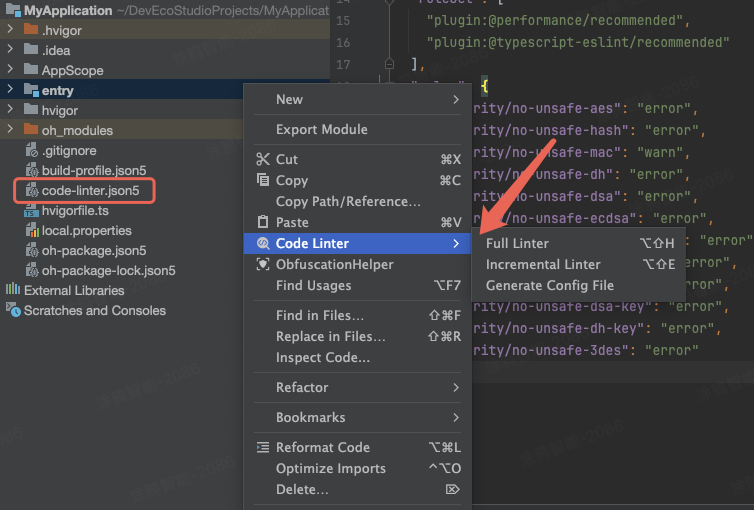The width and height of the screenshot is (754, 510).
Task: Click the build-profile.json5 file icon
Action: 32,170
